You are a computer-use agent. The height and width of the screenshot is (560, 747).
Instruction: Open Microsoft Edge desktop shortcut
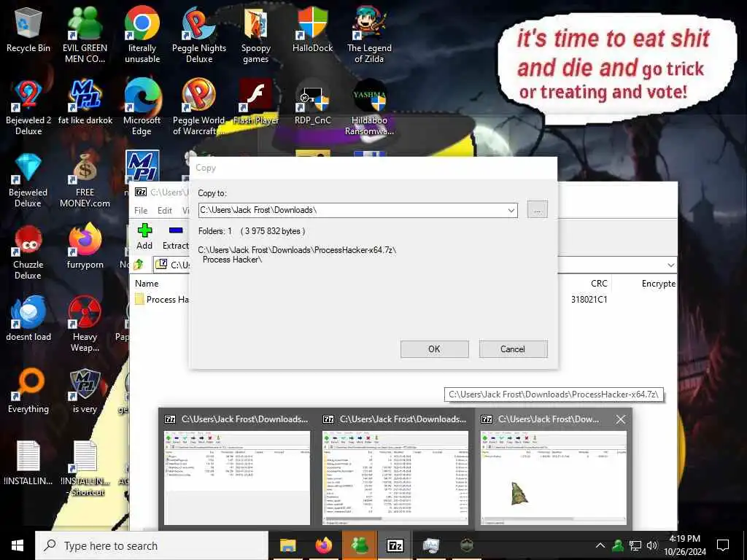(x=142, y=108)
